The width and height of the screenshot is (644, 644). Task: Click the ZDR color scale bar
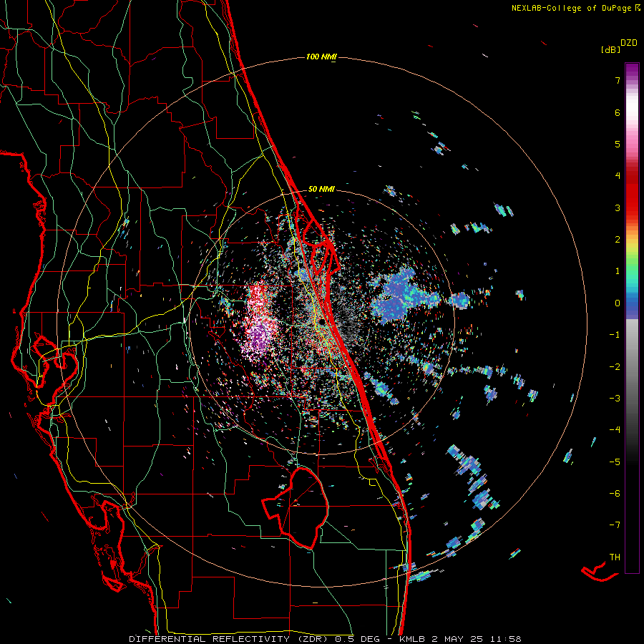632,318
